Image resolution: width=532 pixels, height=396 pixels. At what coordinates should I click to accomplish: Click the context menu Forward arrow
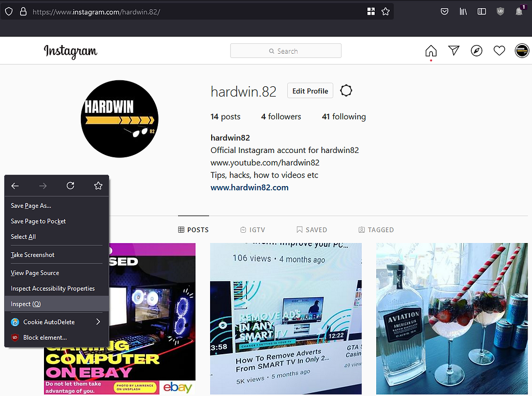tap(43, 186)
